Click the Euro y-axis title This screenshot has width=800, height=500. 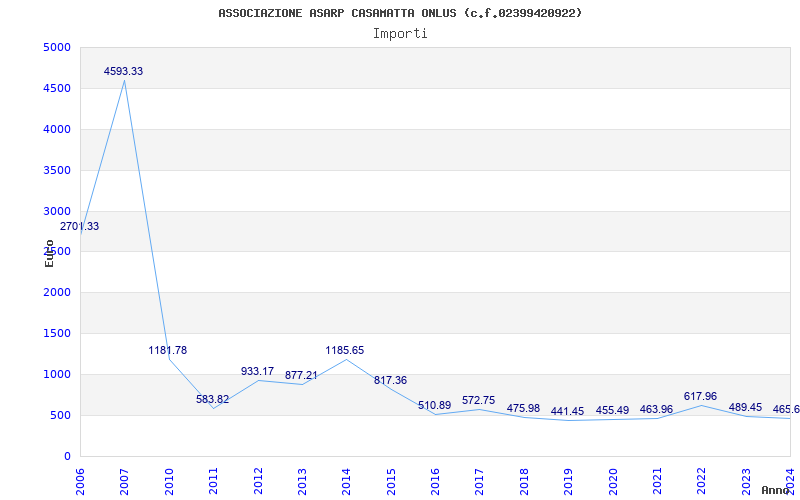(x=49, y=253)
